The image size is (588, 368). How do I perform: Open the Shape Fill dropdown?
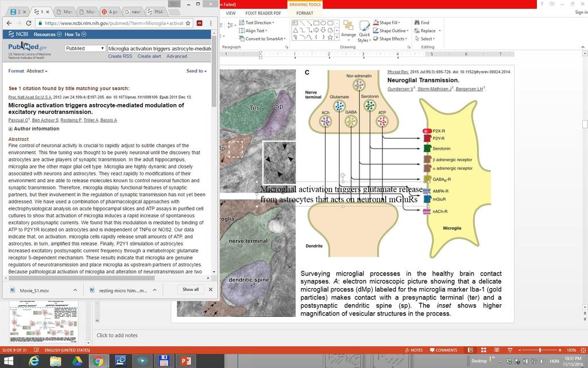[386, 22]
